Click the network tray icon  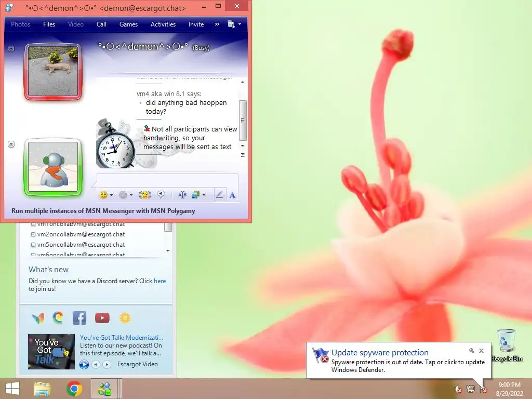(471, 390)
